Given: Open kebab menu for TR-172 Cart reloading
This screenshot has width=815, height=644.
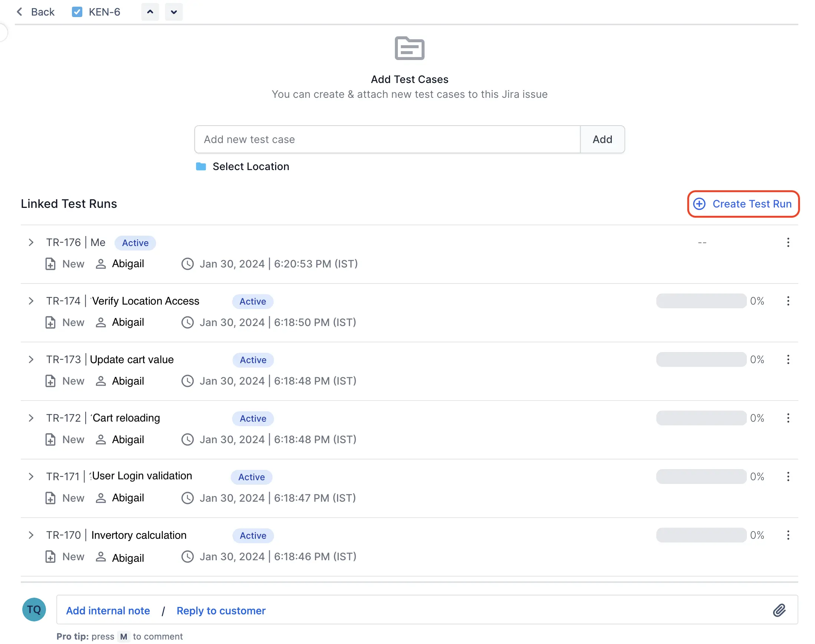Looking at the screenshot, I should [788, 418].
